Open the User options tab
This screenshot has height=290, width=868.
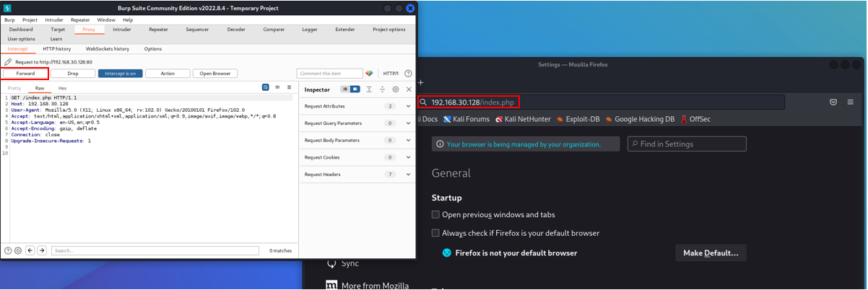21,39
